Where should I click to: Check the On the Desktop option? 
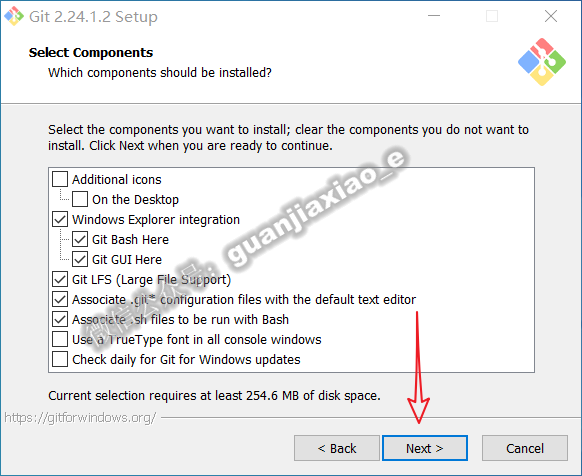[x=80, y=199]
